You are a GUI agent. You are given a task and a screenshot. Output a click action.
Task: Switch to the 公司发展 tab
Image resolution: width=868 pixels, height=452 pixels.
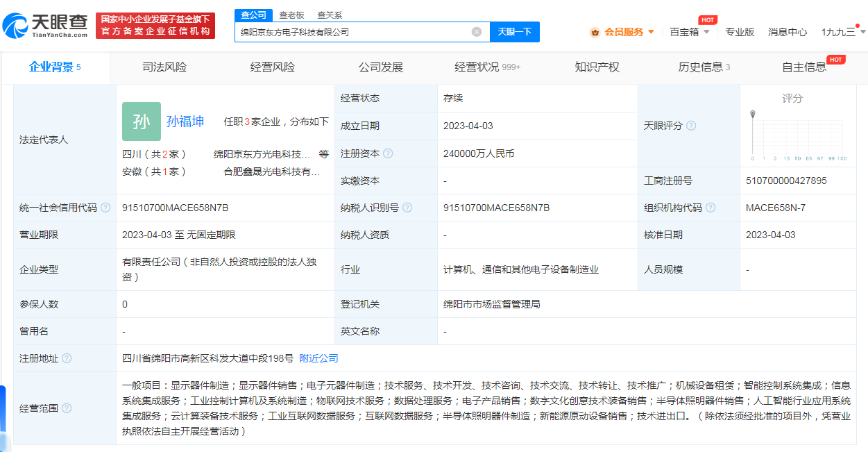[x=381, y=67]
